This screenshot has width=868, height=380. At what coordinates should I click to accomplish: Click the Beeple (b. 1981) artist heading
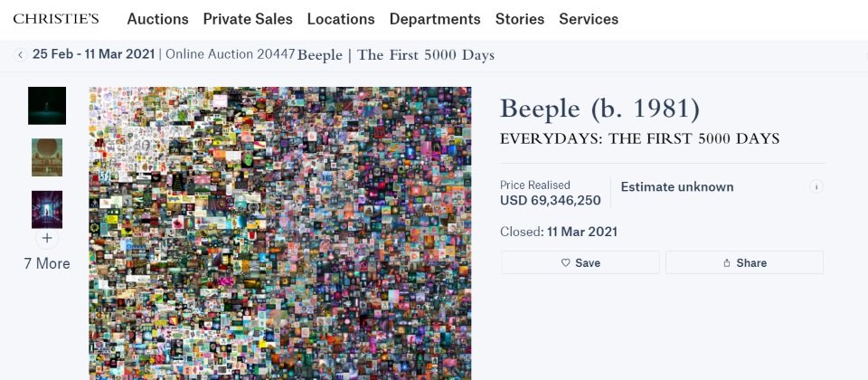click(x=599, y=109)
